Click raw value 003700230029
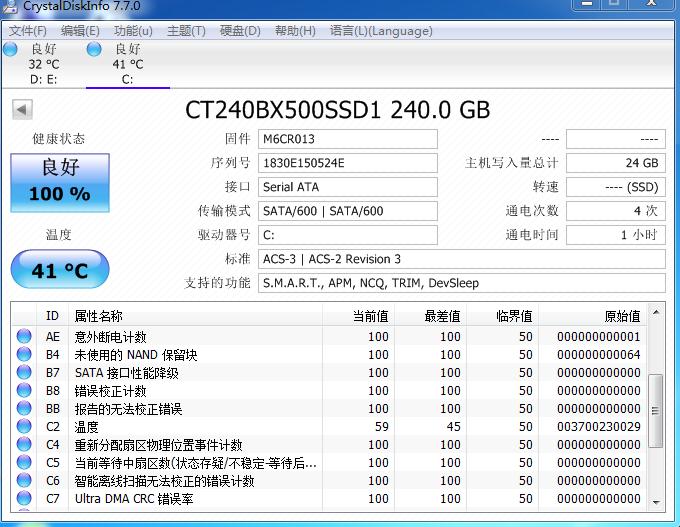Screen dimensions: 680x527 pyautogui.click(x=598, y=427)
